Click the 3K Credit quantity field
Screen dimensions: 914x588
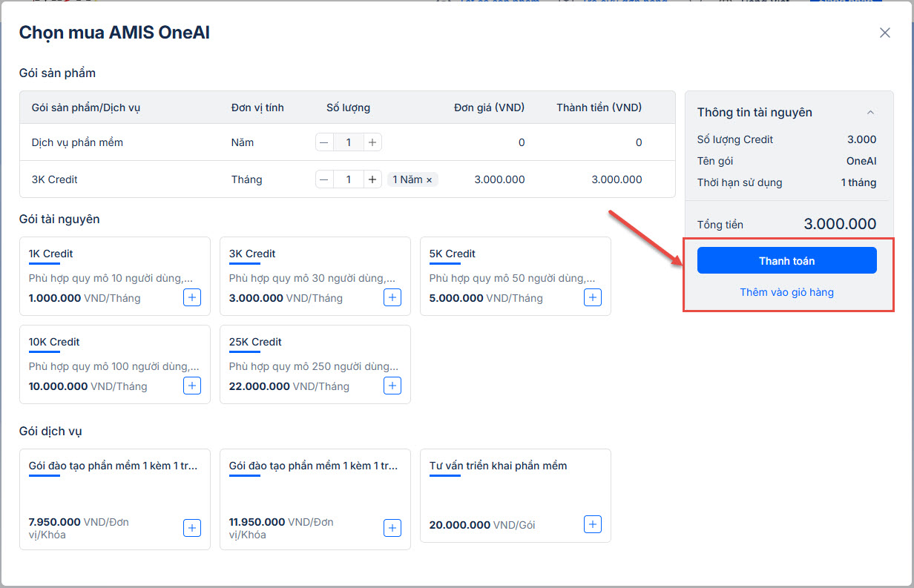coord(349,179)
